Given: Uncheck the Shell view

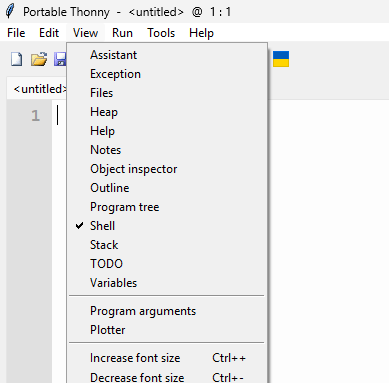Looking at the screenshot, I should tap(167, 226).
